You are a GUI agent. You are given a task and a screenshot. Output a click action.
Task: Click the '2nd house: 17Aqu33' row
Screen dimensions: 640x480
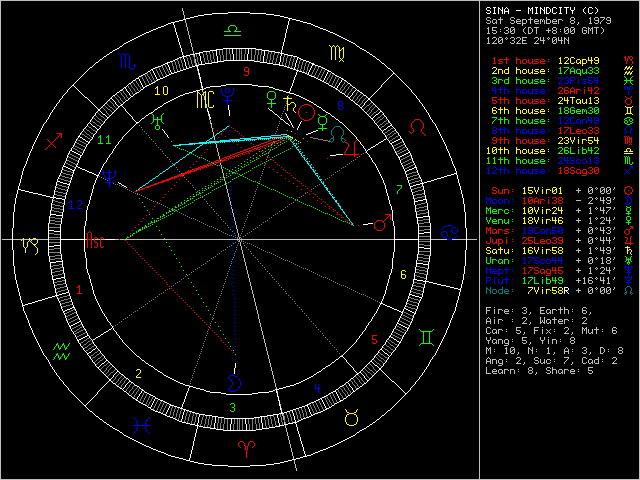(545, 71)
